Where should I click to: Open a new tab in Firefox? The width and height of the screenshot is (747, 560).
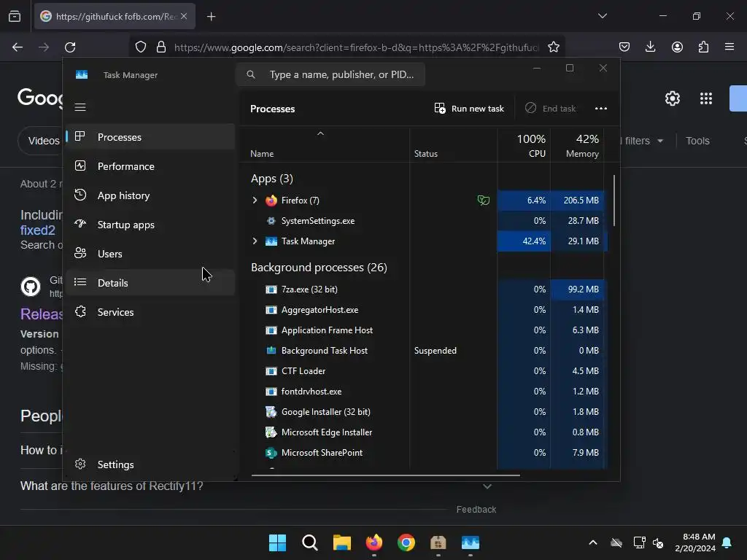coord(211,17)
